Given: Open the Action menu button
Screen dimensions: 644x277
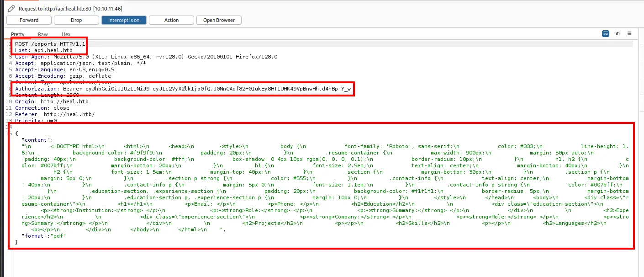Looking at the screenshot, I should [171, 20].
